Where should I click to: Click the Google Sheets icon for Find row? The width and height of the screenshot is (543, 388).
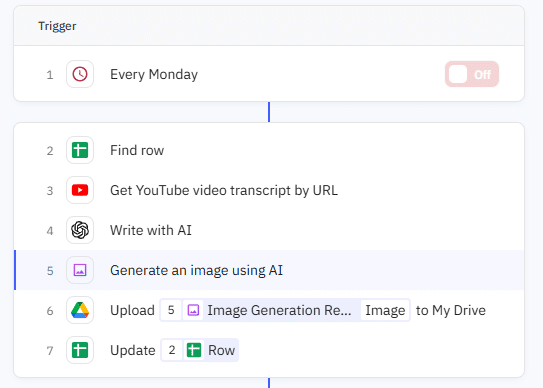point(80,150)
